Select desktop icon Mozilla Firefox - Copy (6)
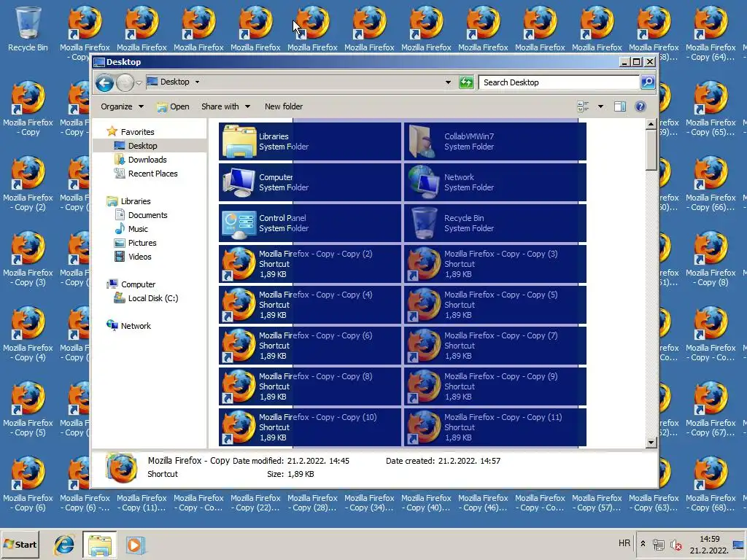 (x=28, y=484)
